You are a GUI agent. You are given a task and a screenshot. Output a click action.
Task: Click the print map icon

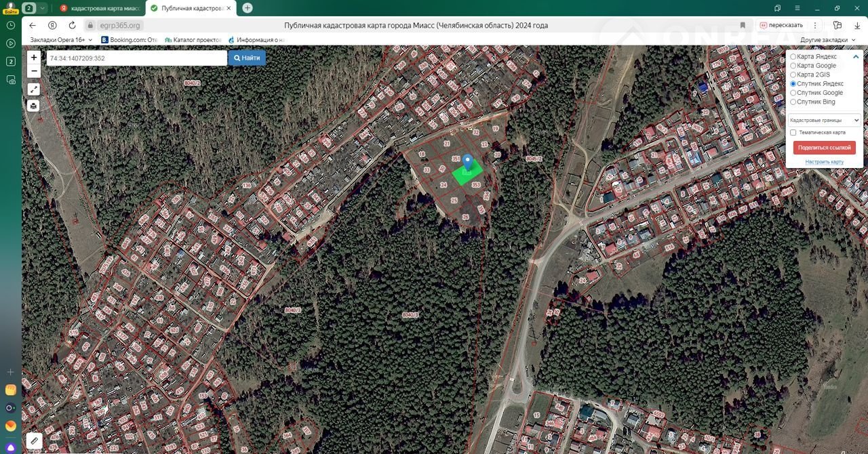(34, 106)
